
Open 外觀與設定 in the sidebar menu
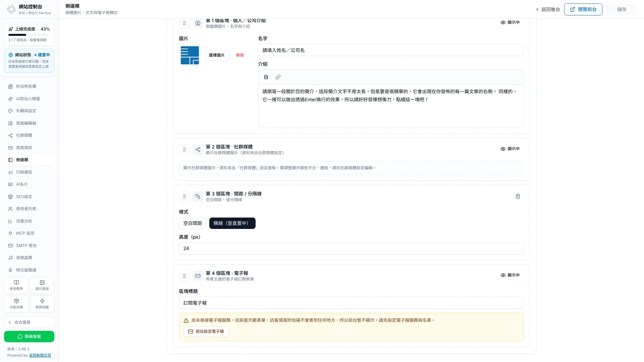point(29,111)
